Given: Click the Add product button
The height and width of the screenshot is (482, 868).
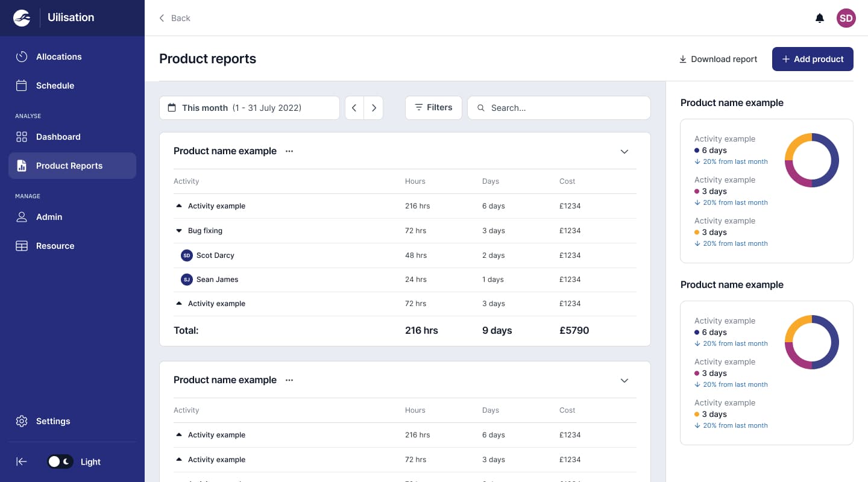Looking at the screenshot, I should coord(813,59).
